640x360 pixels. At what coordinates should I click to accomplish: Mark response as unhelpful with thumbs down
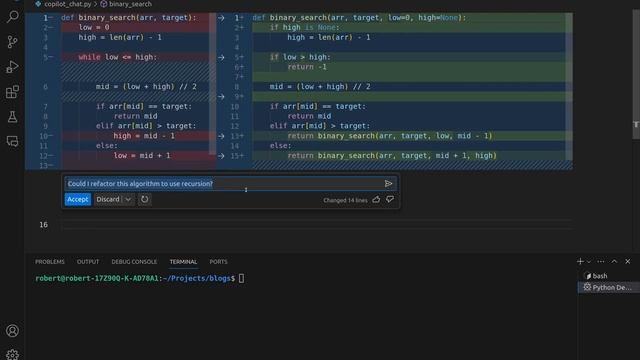(390, 199)
